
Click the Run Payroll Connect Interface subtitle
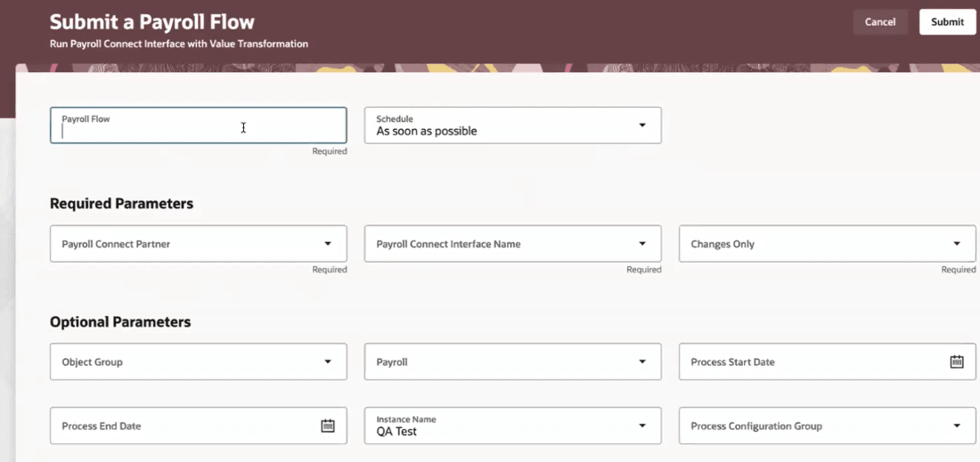(179, 45)
